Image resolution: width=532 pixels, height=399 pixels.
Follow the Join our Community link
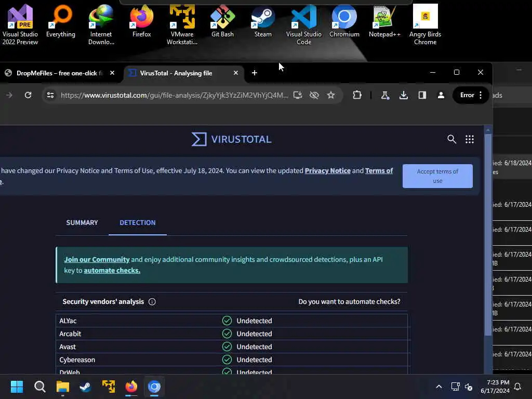pyautogui.click(x=97, y=260)
